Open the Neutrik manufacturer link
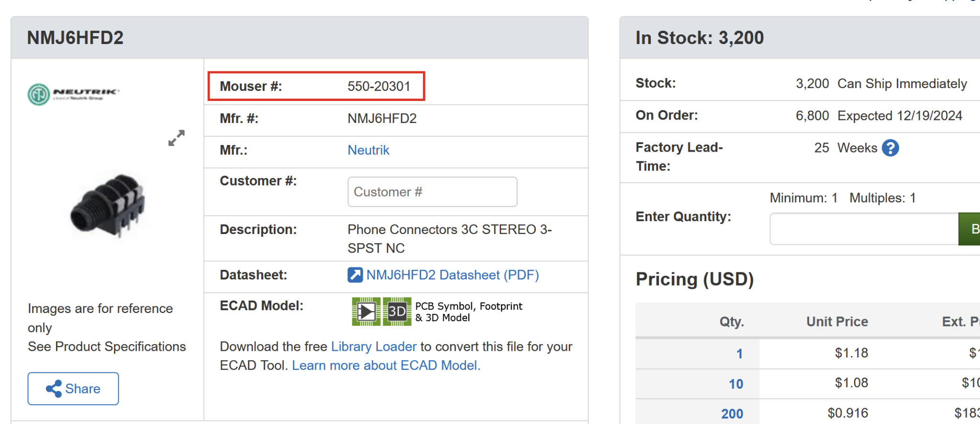 [x=368, y=150]
